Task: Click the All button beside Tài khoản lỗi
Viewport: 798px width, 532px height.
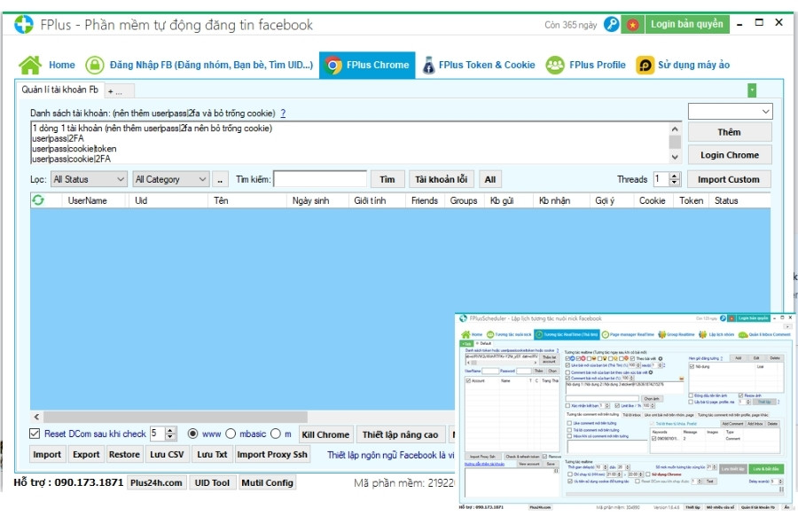Action: pos(490,179)
